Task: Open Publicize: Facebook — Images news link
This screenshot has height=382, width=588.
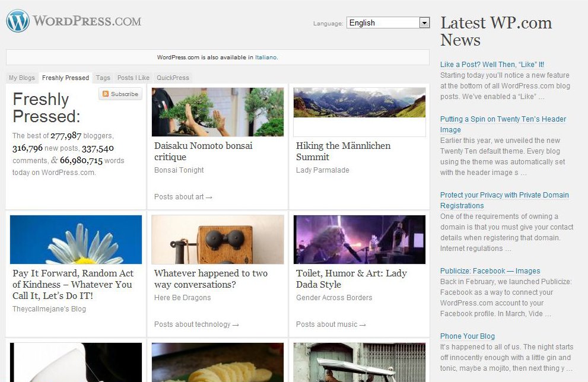Action: point(490,271)
